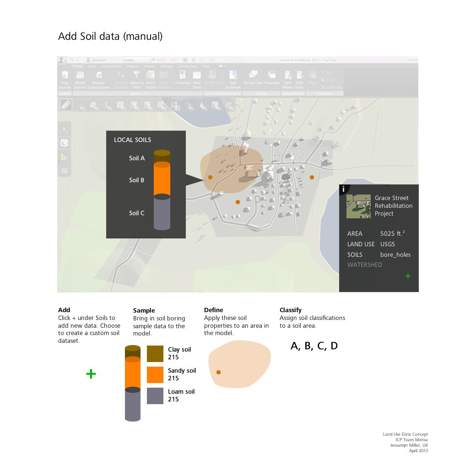
Task: Click the 'USGS' land use value
Action: pyautogui.click(x=387, y=244)
